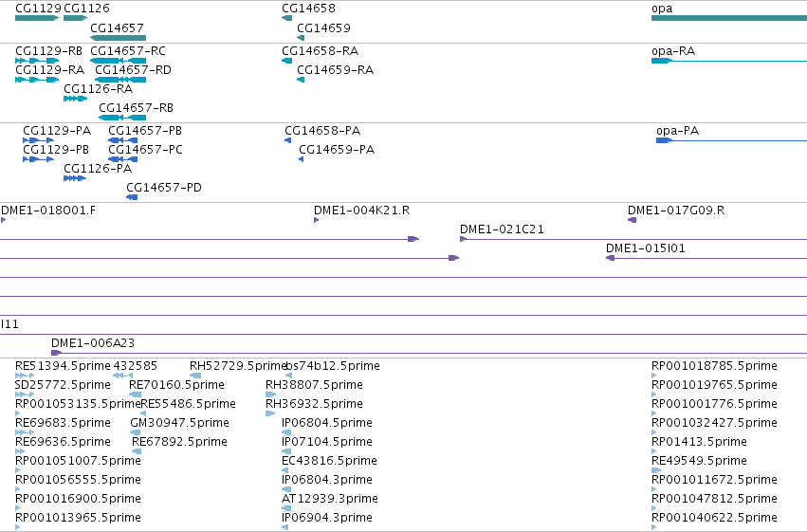The height and width of the screenshot is (532, 807).
Task: Select BAC clone DME1-006A23
Action: click(x=430, y=353)
